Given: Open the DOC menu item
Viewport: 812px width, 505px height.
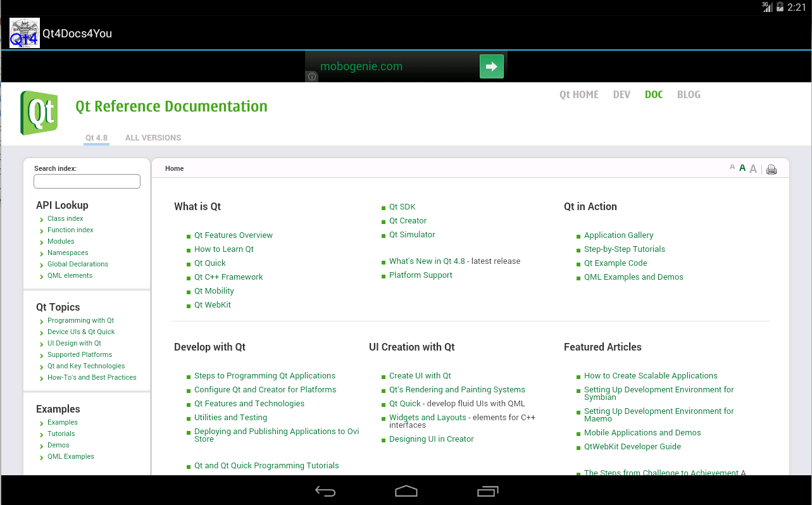Looking at the screenshot, I should click(x=654, y=94).
